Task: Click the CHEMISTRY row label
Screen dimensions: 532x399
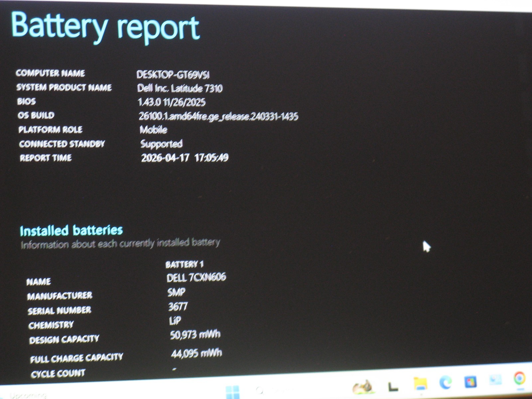Action: 51,325
